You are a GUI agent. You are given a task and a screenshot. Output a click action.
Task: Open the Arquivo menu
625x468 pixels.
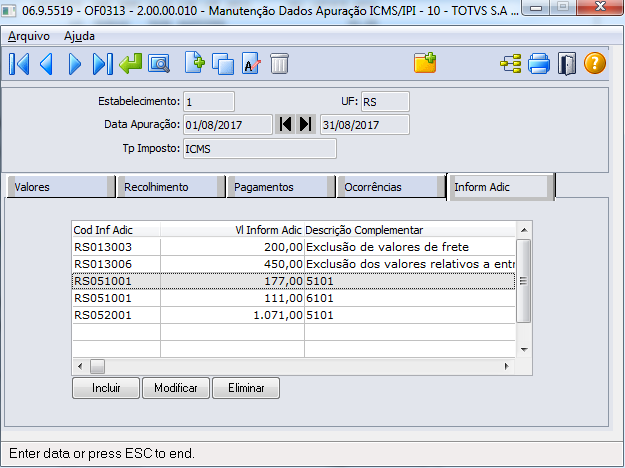[x=29, y=36]
